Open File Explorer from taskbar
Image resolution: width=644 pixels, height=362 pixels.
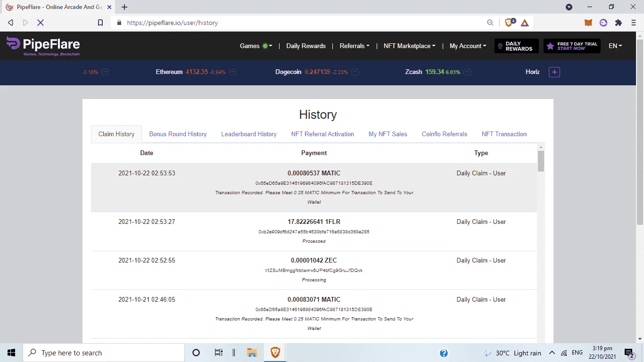pyautogui.click(x=252, y=353)
